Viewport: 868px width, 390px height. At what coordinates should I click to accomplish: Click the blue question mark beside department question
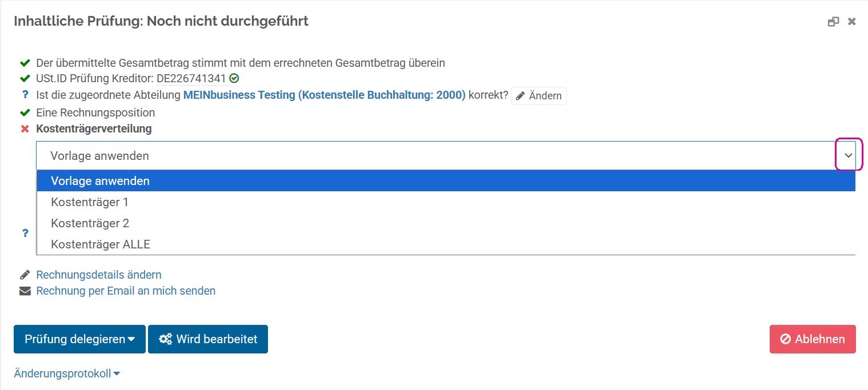[x=25, y=95]
